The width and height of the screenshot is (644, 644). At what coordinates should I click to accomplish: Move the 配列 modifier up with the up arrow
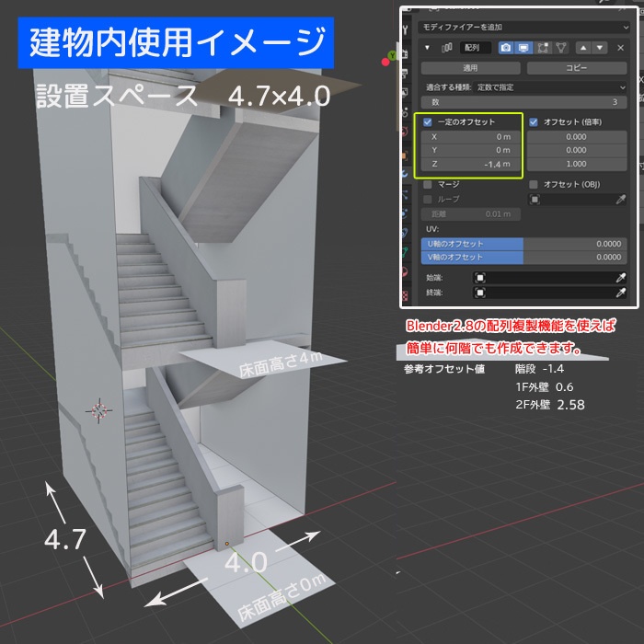pyautogui.click(x=583, y=48)
